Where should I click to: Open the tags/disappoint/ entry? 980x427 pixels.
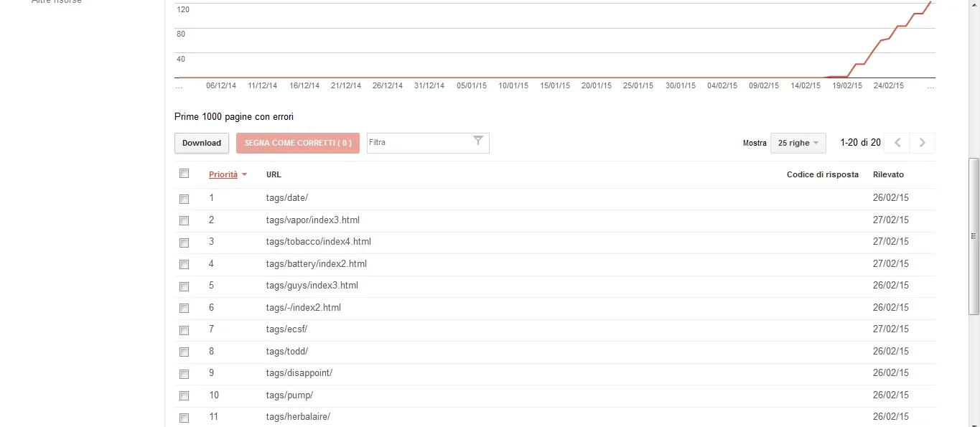(x=299, y=372)
